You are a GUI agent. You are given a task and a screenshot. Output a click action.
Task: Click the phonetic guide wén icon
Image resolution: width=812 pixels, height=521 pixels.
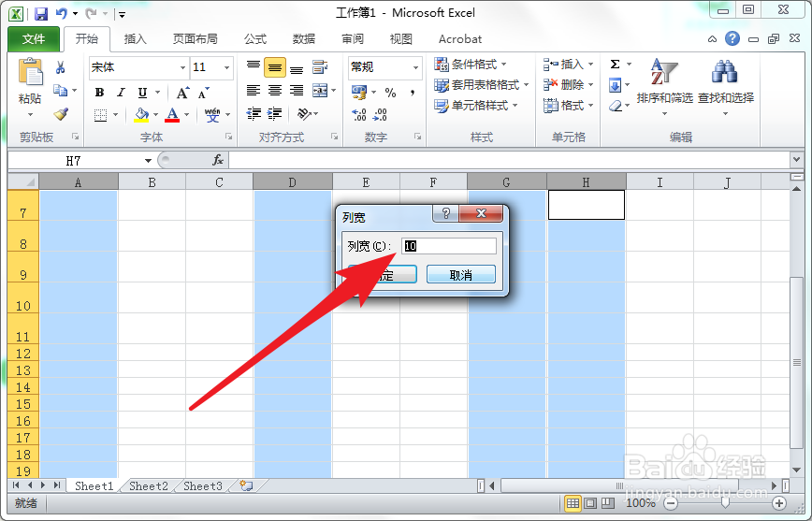211,114
